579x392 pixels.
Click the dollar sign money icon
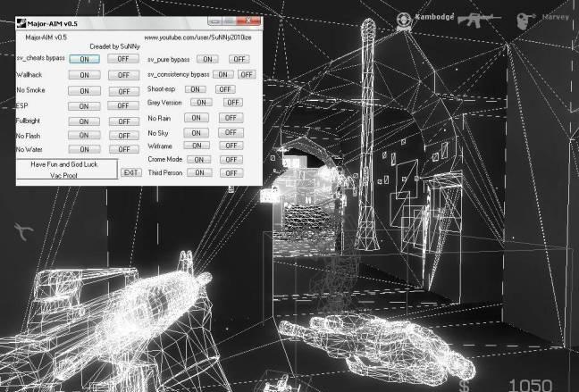(x=464, y=386)
